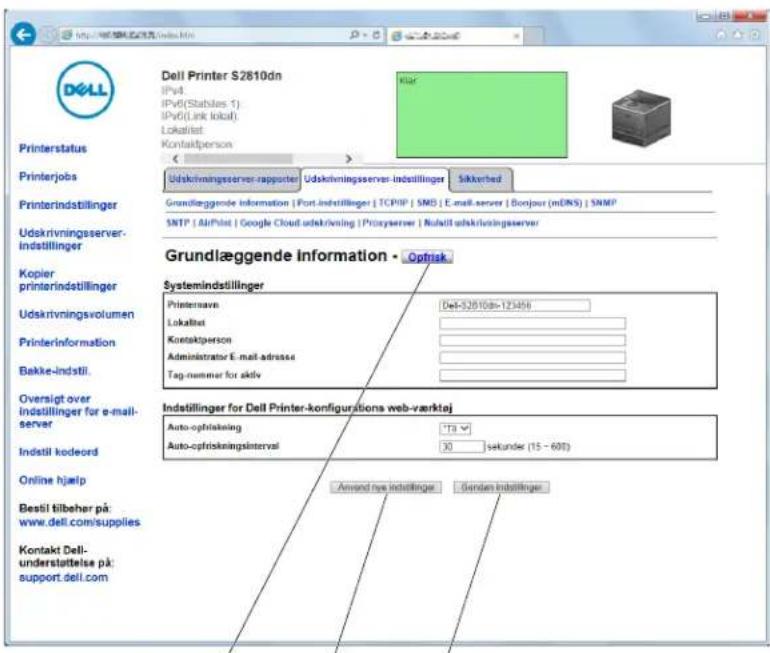Switch to Sikkerhed tab
The height and width of the screenshot is (653, 770).
(x=480, y=179)
